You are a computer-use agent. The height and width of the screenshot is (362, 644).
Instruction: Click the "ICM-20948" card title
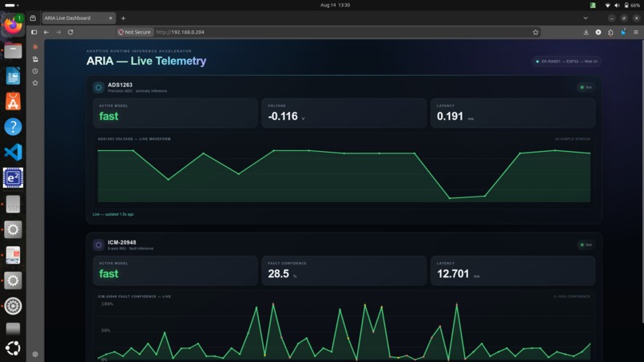[x=122, y=242]
